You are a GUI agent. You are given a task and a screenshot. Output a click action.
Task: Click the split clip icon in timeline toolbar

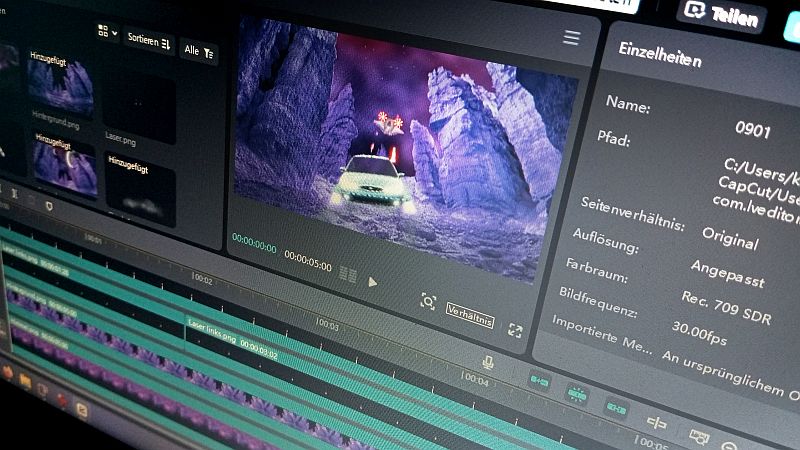coord(656,423)
